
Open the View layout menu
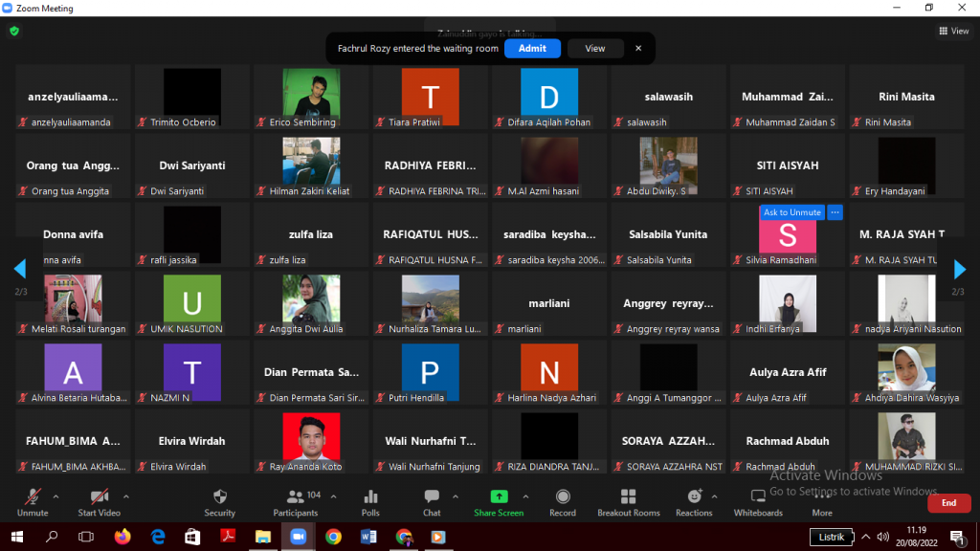(x=954, y=31)
